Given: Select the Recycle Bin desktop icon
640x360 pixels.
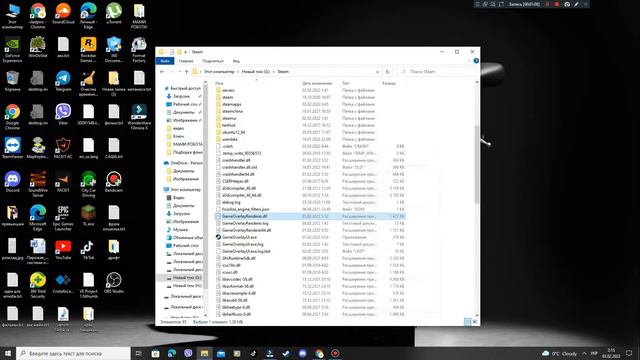Looking at the screenshot, I should (12, 81).
